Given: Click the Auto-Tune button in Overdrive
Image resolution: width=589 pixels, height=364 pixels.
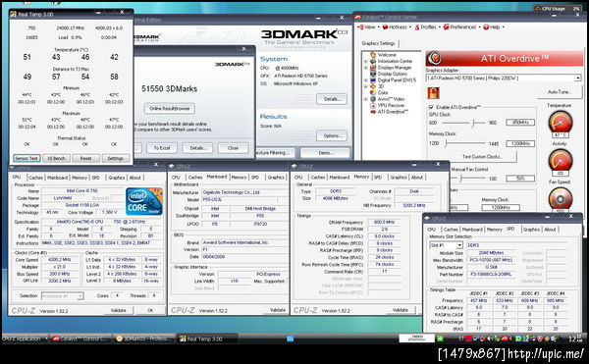Looking at the screenshot, I should (x=560, y=92).
